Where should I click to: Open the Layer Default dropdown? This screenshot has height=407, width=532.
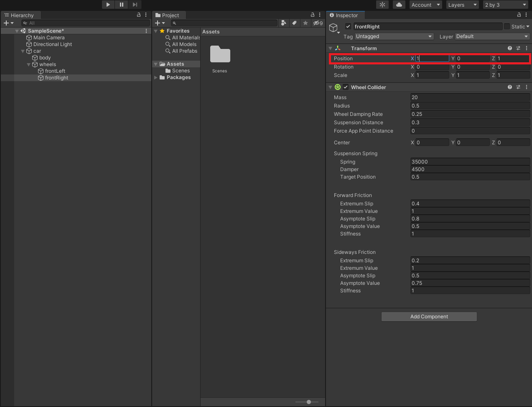pos(492,36)
